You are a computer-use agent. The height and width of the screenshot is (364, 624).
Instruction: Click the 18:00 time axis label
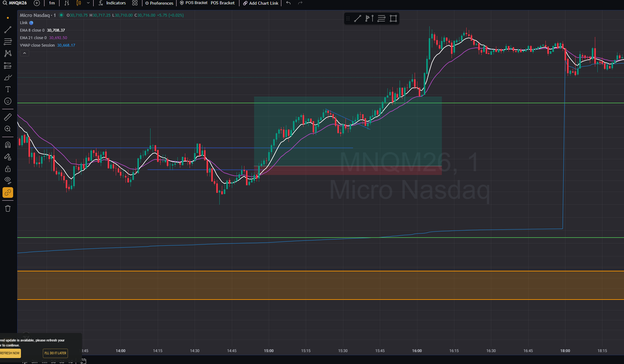(x=565, y=350)
